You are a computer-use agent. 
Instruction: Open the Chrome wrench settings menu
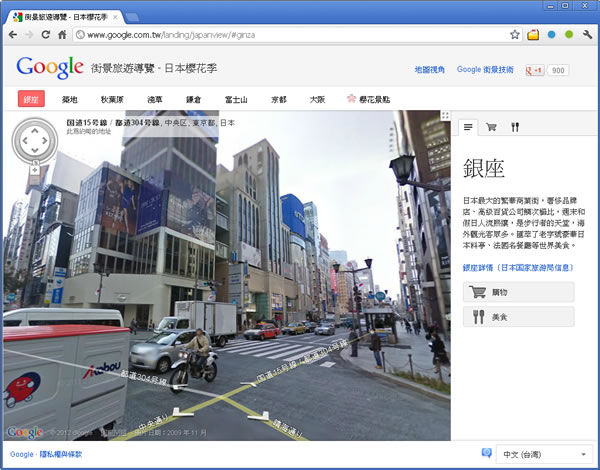coord(587,34)
